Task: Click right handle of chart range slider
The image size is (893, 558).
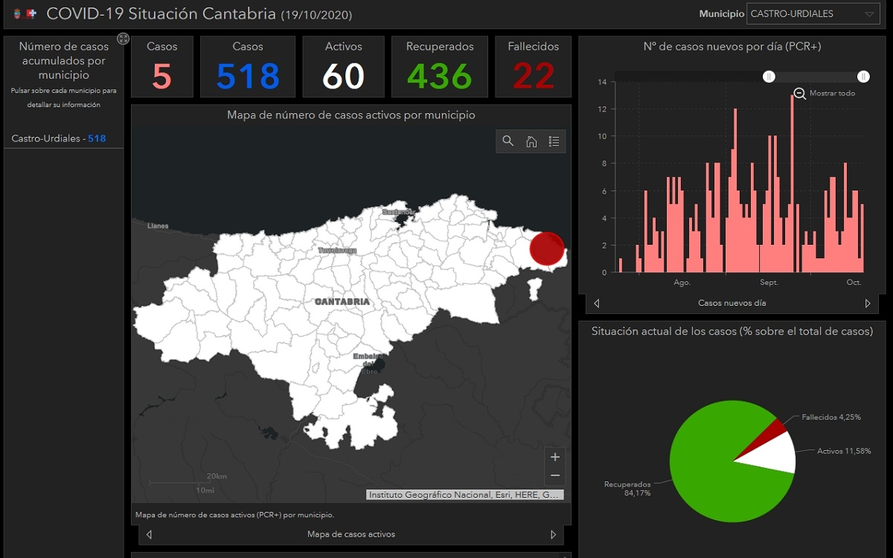Action: 863,76
